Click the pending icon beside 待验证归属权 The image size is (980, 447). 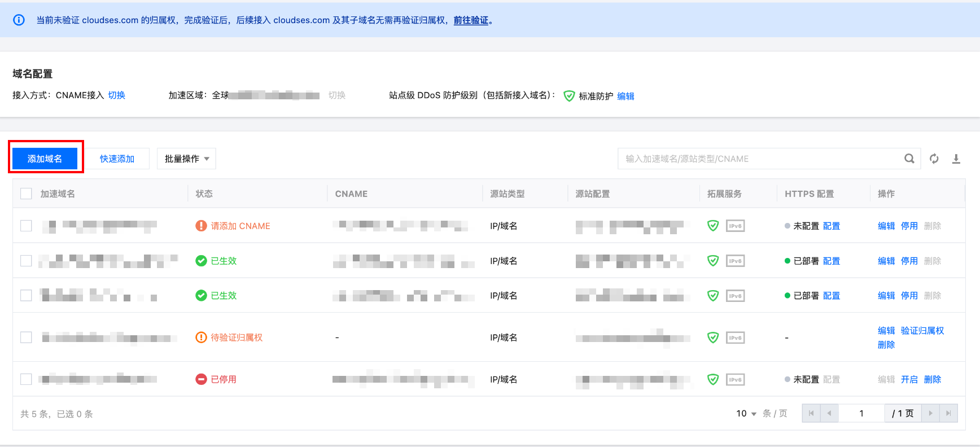click(201, 338)
